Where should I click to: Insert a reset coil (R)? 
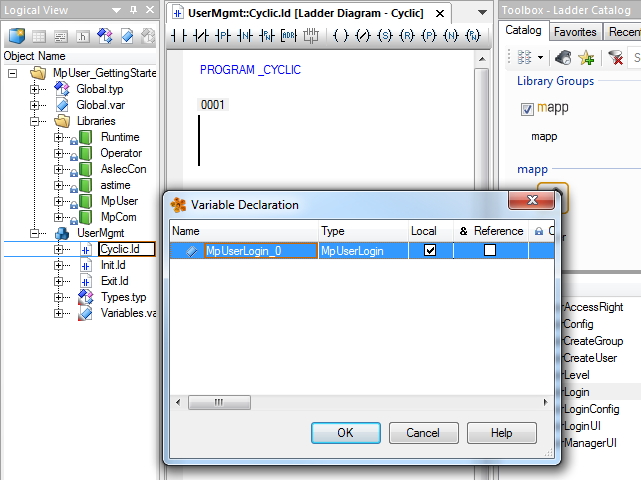[408, 37]
